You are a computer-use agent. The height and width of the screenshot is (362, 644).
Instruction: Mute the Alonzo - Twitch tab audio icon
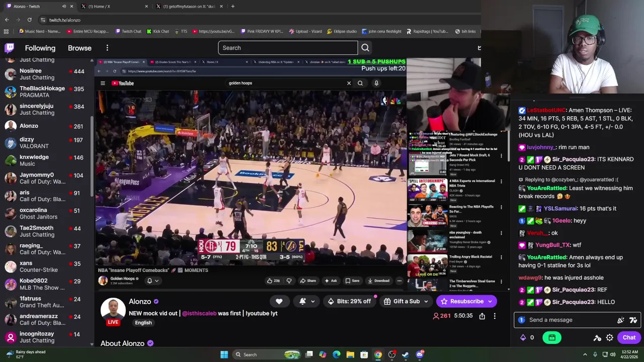64,6
